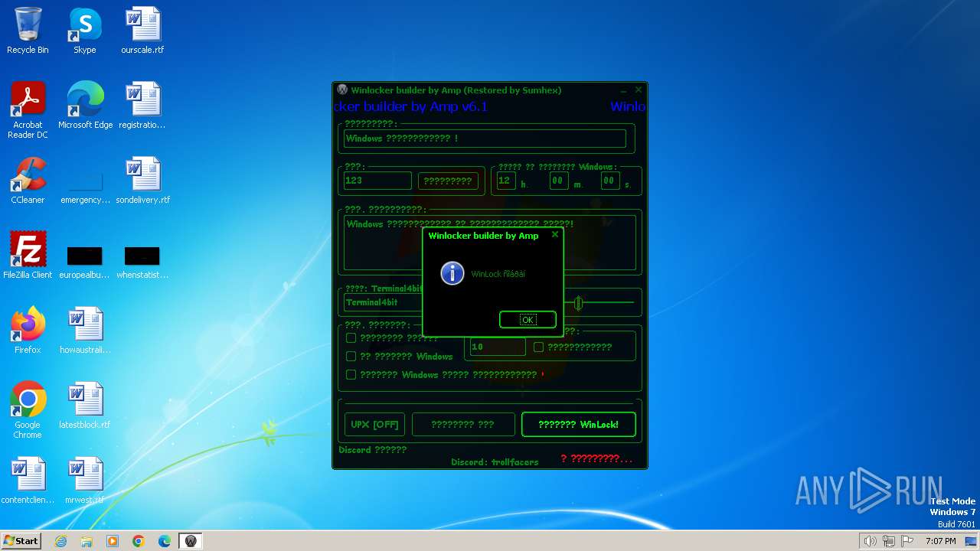Open the Recycle Bin desktop icon
The width and height of the screenshot is (980, 551).
click(x=28, y=31)
